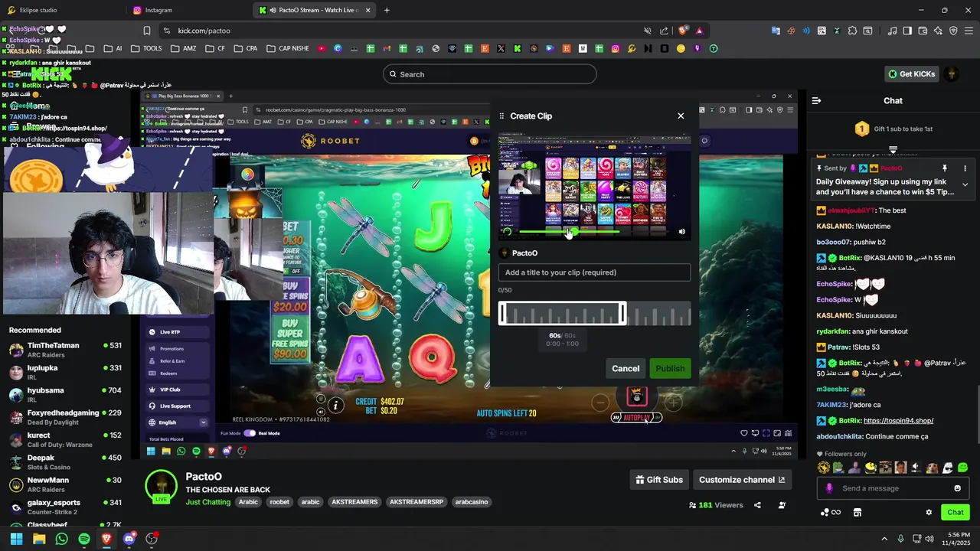Viewport: 980px width, 551px height.
Task: Click the Publish button
Action: (670, 368)
